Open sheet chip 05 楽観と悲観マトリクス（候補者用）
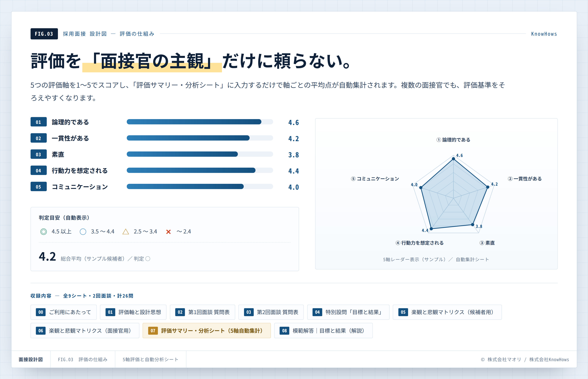Image resolution: width=588 pixels, height=379 pixels. point(447,312)
